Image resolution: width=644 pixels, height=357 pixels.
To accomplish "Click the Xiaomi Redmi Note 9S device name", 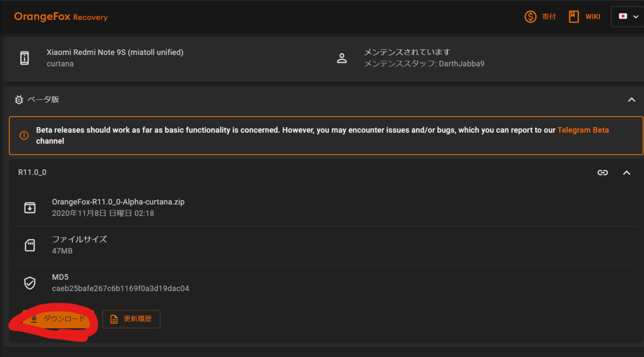I will pos(115,53).
